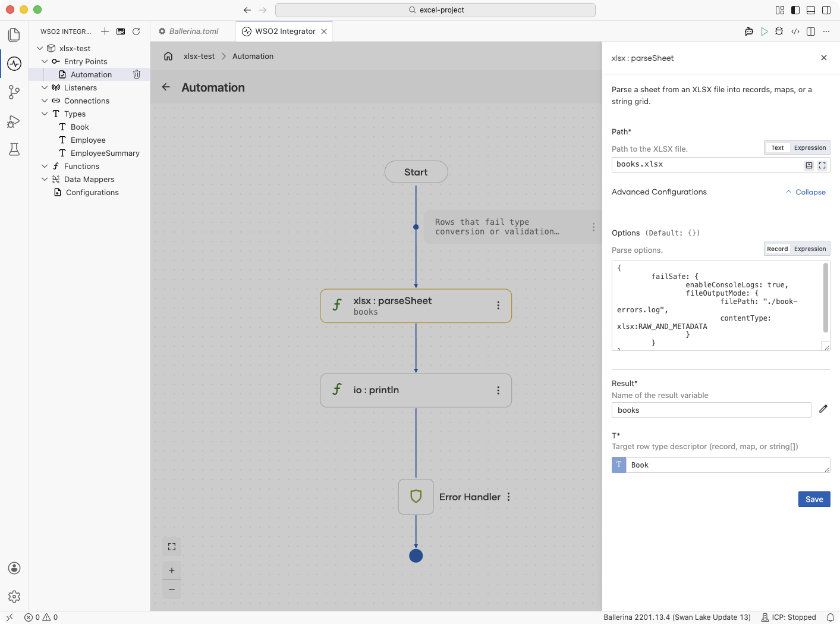Image resolution: width=840 pixels, height=624 pixels.
Task: Collapse the Connections tree section
Action: [45, 101]
